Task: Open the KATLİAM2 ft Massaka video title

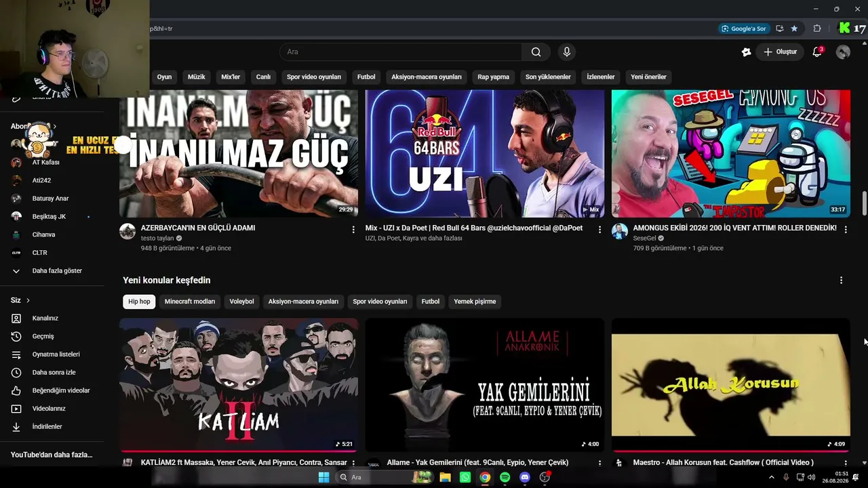Action: pyautogui.click(x=243, y=463)
